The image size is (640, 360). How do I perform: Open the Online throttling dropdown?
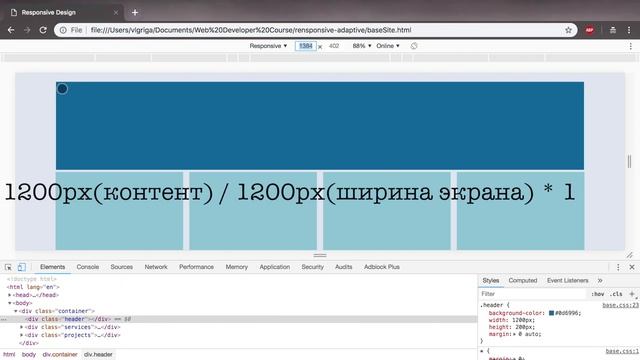click(388, 46)
